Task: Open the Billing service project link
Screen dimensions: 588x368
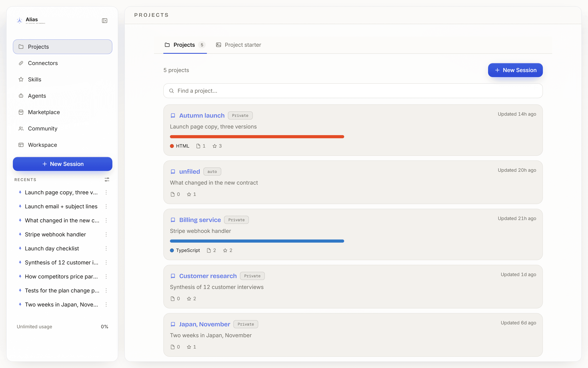Action: 200,220
